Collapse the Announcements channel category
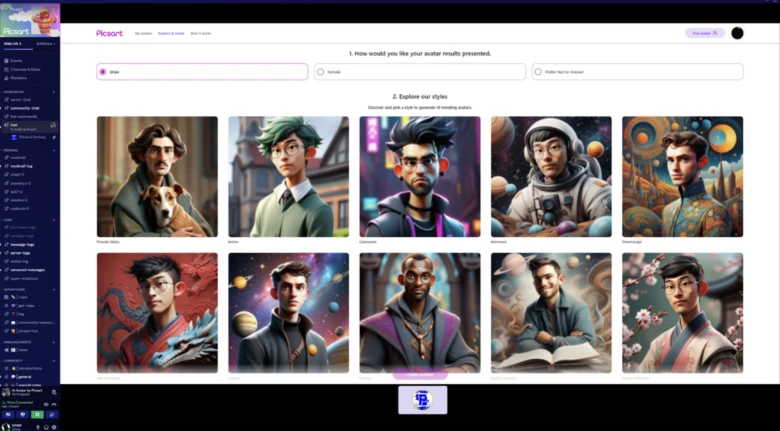Screen dimensions: 780x431 coord(20,342)
